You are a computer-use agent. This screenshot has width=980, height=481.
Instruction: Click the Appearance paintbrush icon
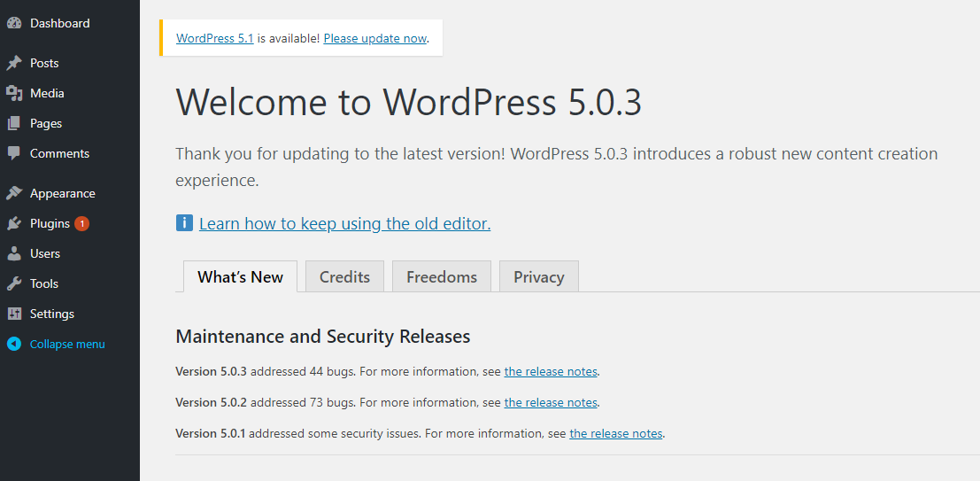[x=14, y=193]
